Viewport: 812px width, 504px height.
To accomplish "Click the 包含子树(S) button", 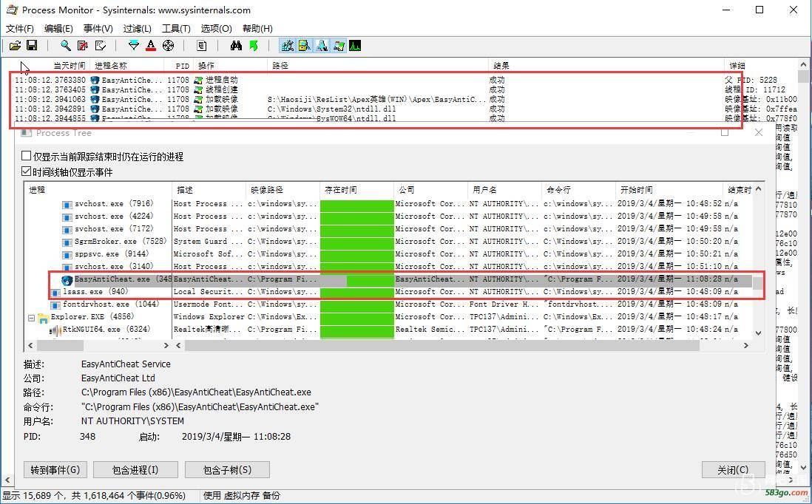I will (x=227, y=470).
